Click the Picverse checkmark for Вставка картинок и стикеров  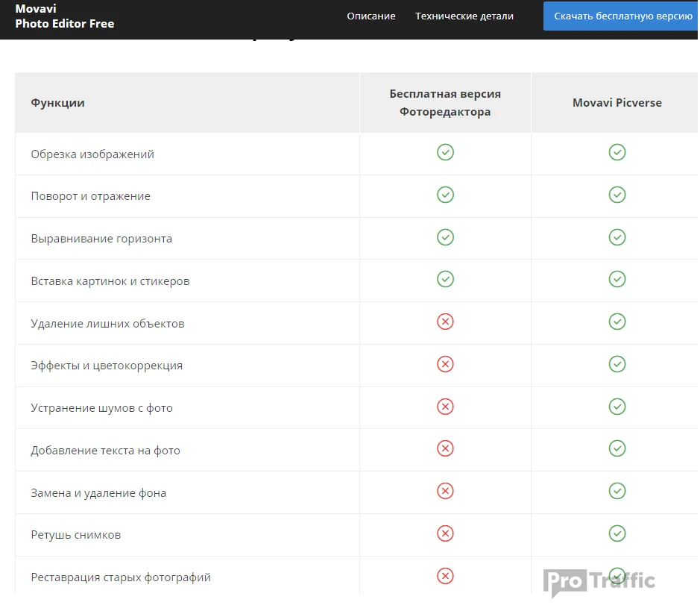click(x=617, y=279)
